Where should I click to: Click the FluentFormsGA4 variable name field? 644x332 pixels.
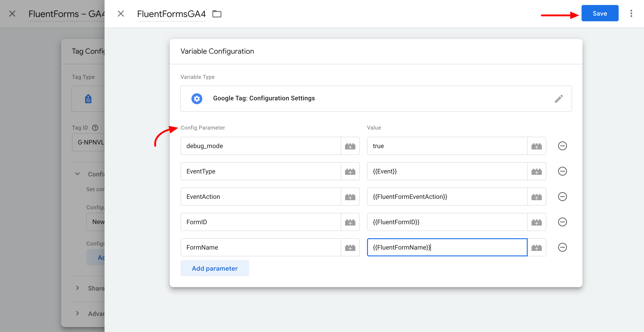[171, 14]
